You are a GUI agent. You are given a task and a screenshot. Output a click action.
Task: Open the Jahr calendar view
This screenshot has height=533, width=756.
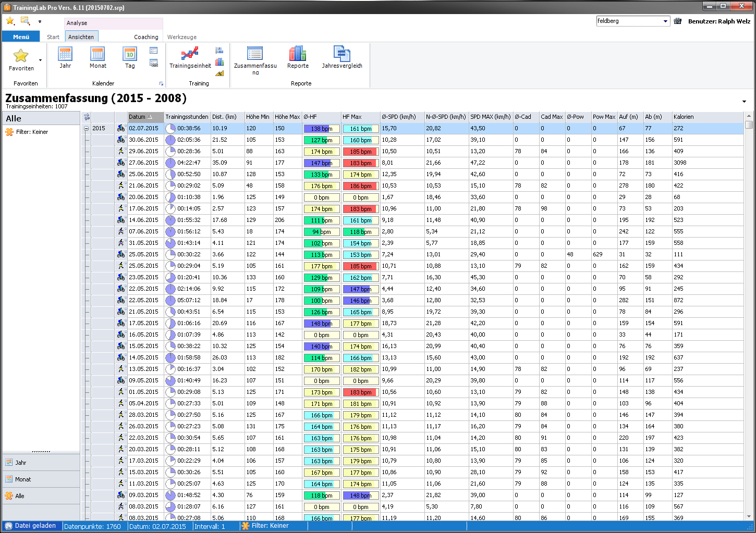tap(65, 58)
